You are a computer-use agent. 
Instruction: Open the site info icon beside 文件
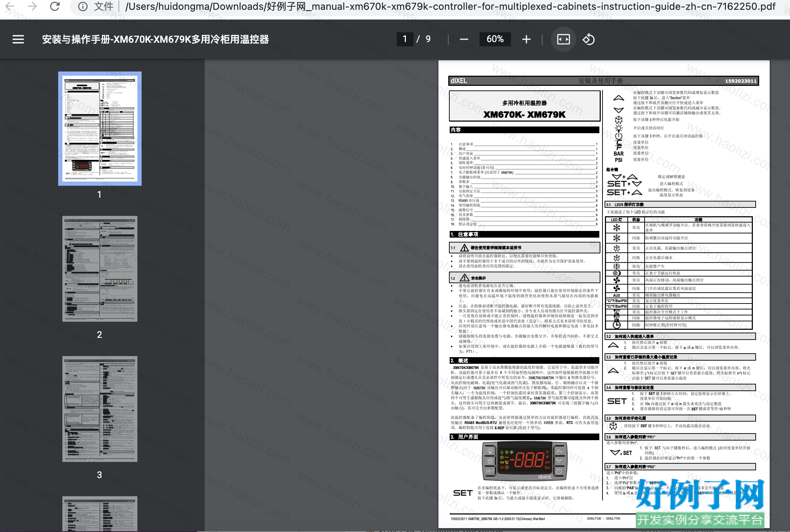pos(83,6)
